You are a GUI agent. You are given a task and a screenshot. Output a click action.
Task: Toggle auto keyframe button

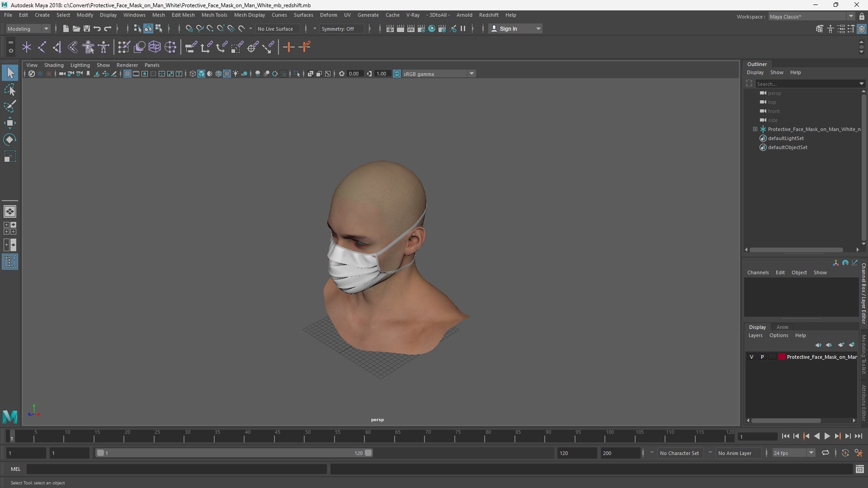pyautogui.click(x=845, y=453)
